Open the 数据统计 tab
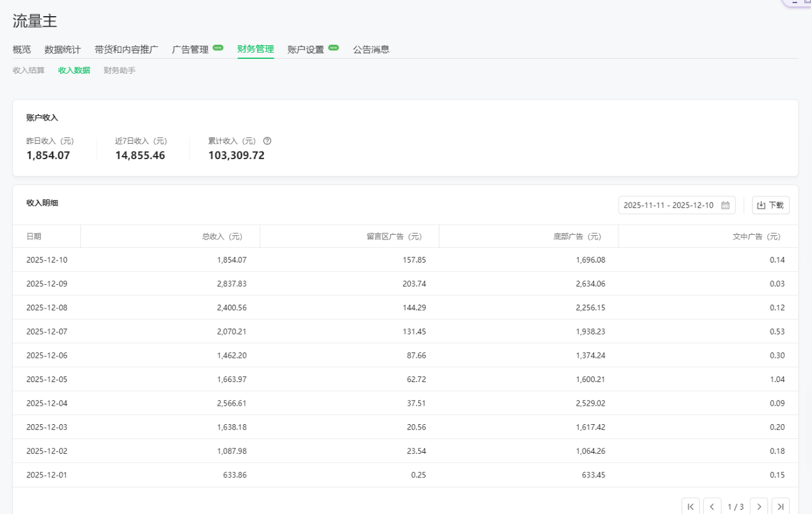This screenshot has width=812, height=514. pyautogui.click(x=63, y=50)
